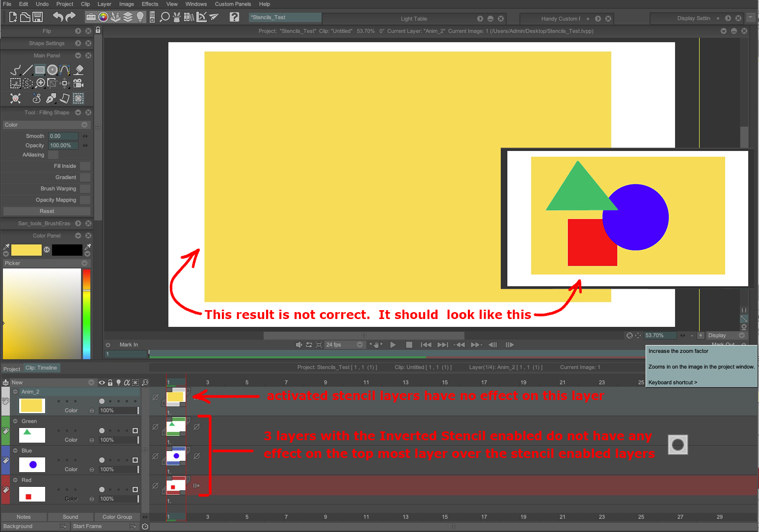
Task: Save project with the floppy disk icon
Action: 37,17
